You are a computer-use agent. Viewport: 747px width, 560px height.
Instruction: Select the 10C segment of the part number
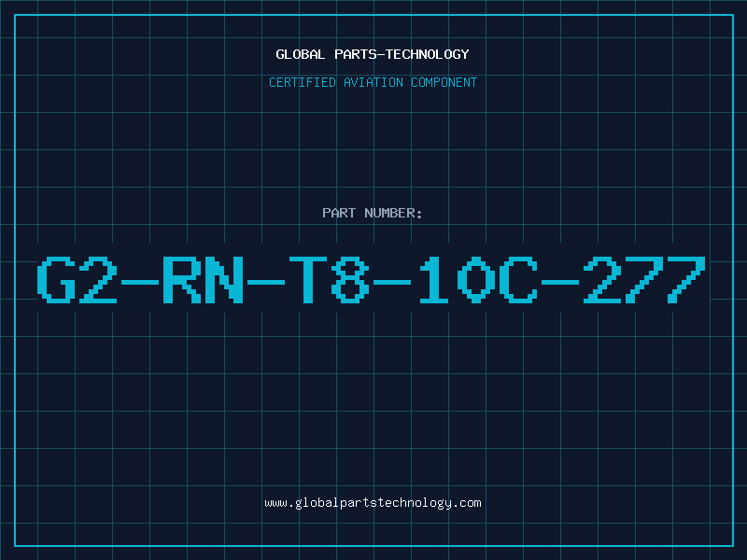[478, 279]
